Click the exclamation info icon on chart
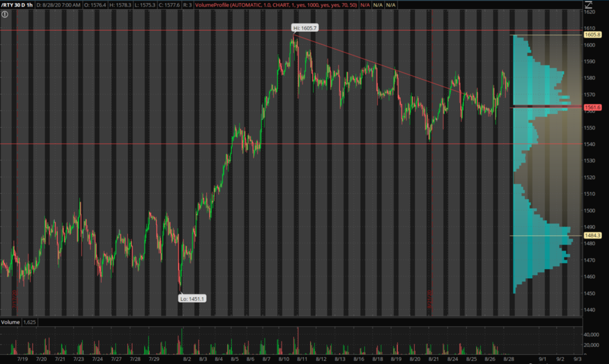This screenshot has height=364, width=609. click(x=5, y=13)
